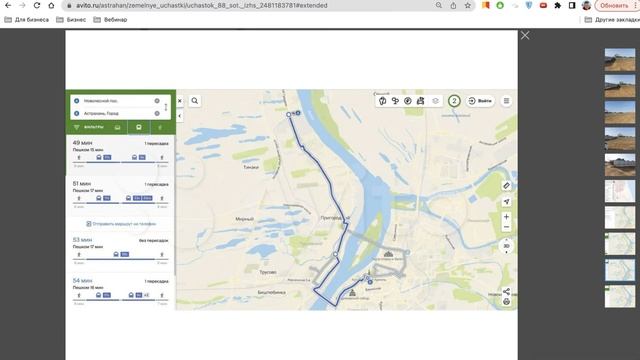
Task: Open the puzzle-piece extensions menu
Action: 558,5
